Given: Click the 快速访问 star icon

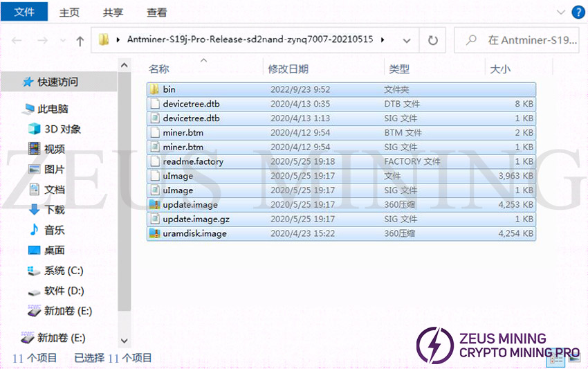Looking at the screenshot, I should 28,82.
